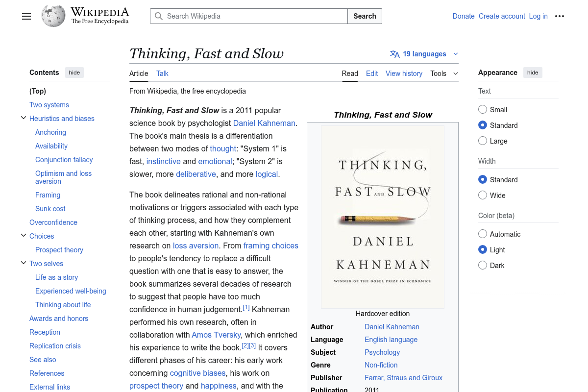
Task: Select Large text size
Action: 482,141
